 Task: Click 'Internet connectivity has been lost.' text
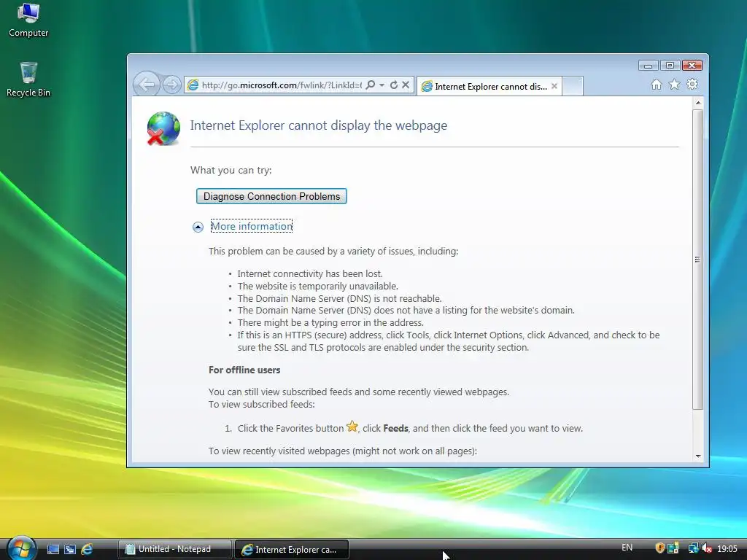pos(310,274)
